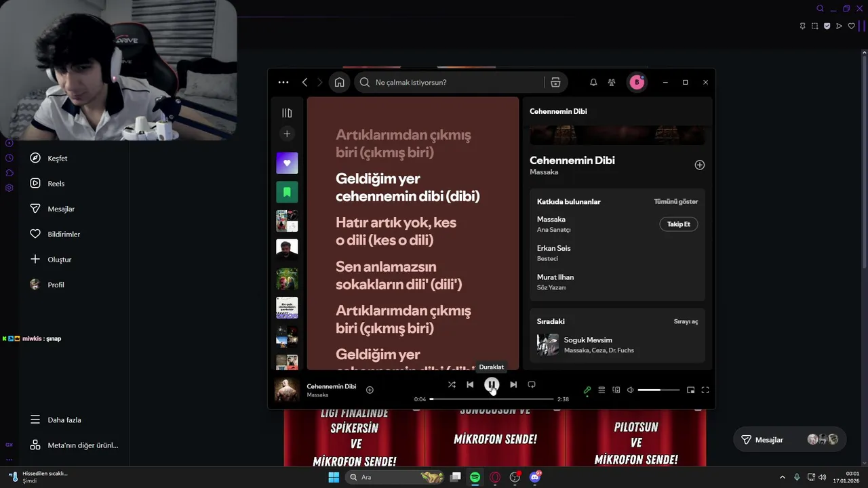Open the green bookmark playlist in library

(287, 192)
